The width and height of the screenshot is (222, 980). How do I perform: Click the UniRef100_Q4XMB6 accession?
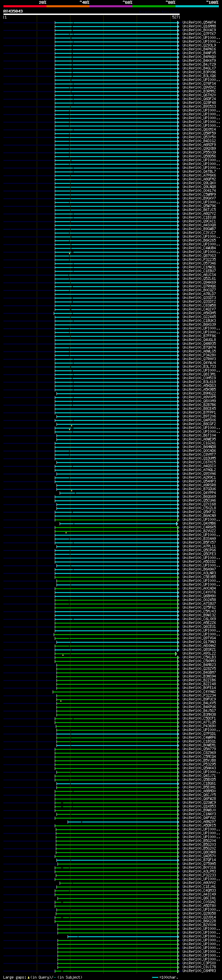tap(199, 523)
